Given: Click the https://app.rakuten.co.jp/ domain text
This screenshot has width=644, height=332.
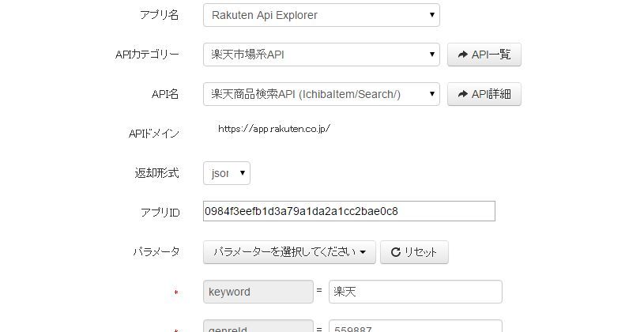Looking at the screenshot, I should pos(274,129).
